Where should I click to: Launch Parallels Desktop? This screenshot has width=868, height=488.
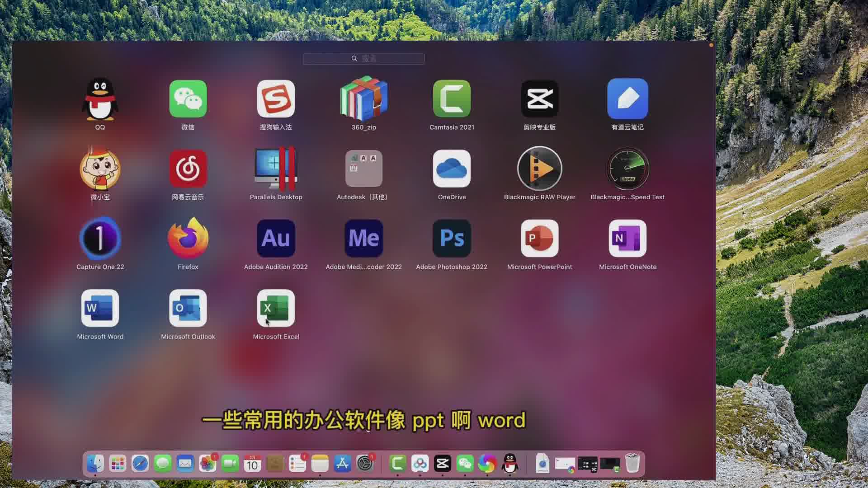[x=276, y=169]
